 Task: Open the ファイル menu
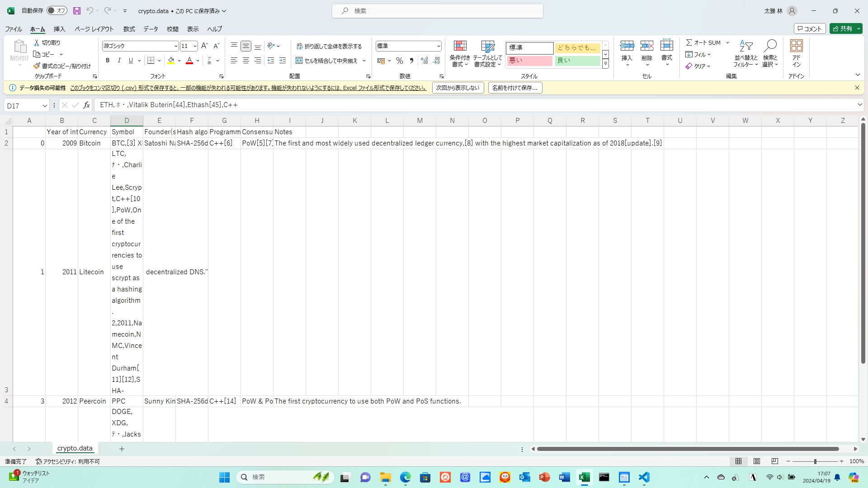pos(14,29)
